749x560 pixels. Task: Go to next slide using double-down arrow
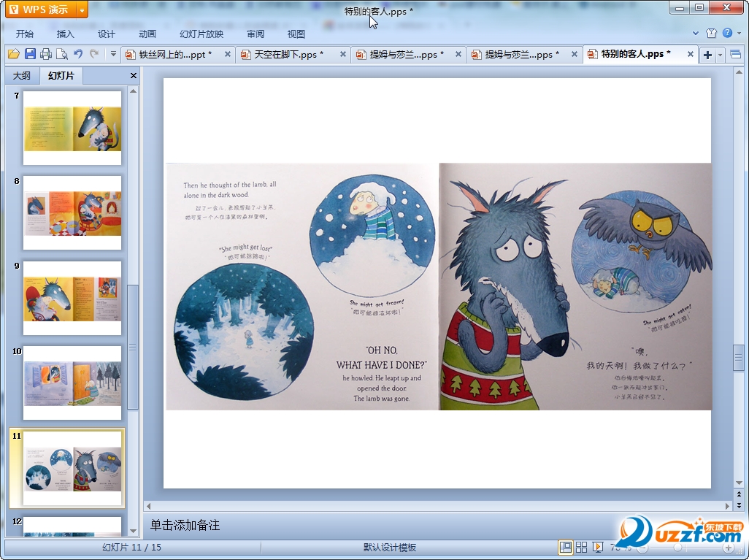[739, 505]
